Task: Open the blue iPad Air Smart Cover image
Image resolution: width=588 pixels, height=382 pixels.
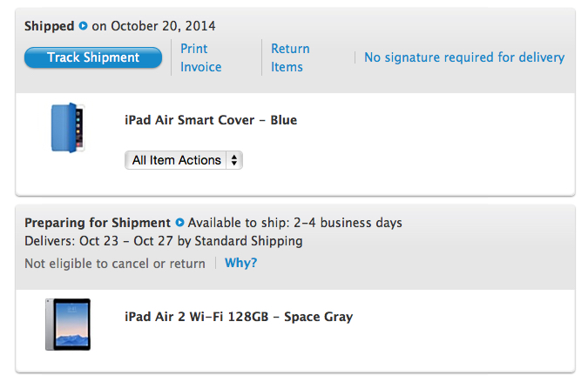Action: coord(68,127)
